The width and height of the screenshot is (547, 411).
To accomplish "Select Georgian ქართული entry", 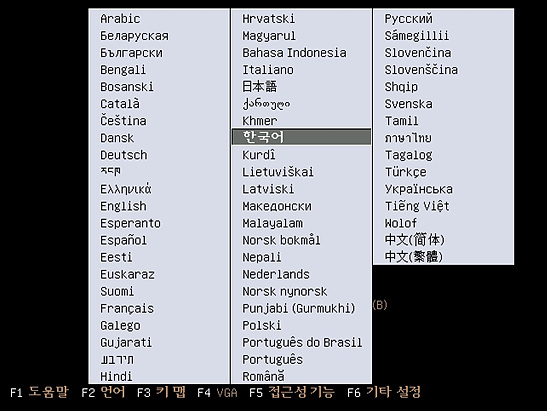I will click(x=266, y=104).
